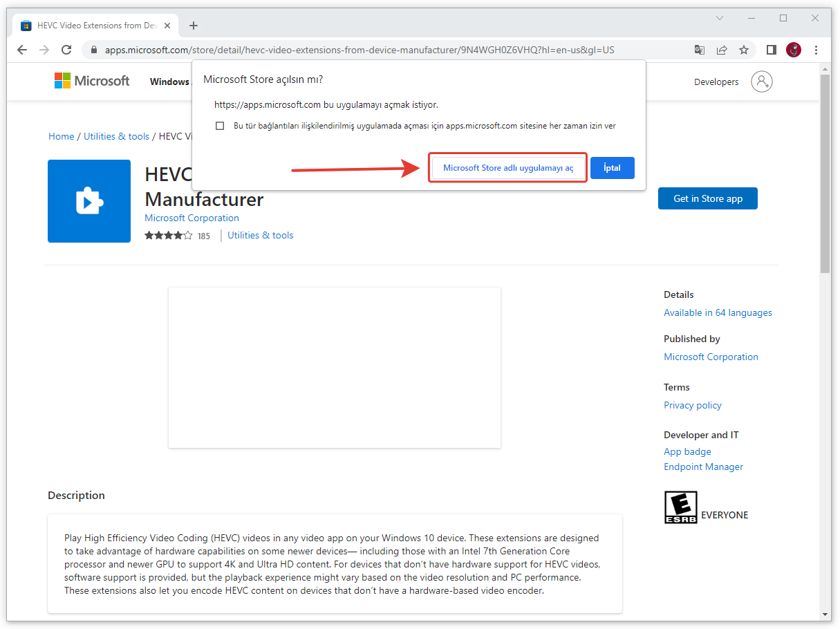Bookmark this page with star icon

744,50
